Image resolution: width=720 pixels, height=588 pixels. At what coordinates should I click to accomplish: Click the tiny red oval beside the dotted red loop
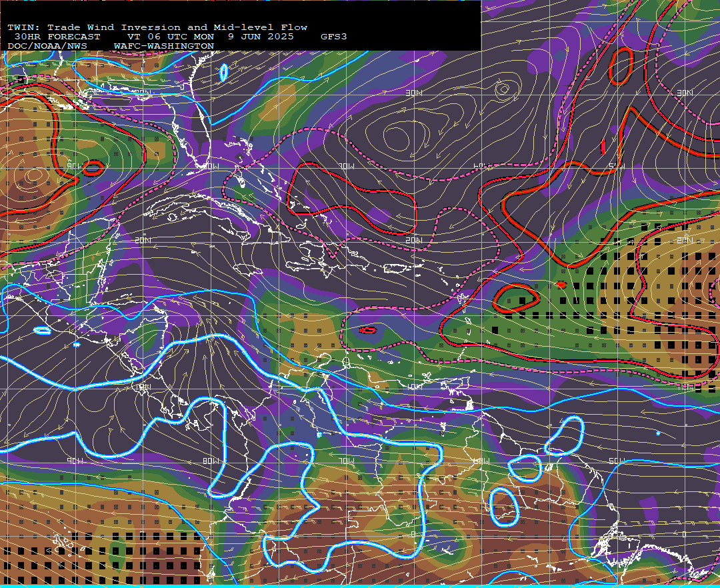pos(561,285)
